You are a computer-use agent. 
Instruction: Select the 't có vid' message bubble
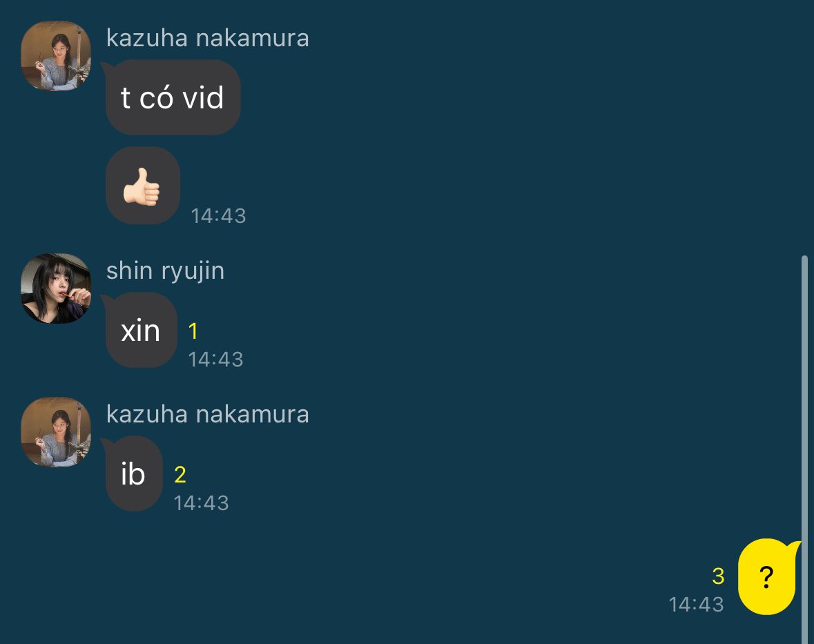[173, 97]
